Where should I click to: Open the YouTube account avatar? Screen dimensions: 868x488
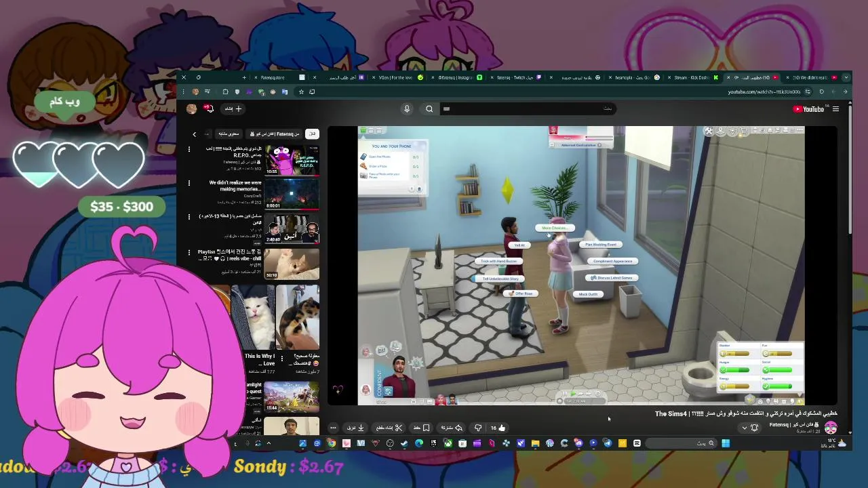click(x=192, y=108)
